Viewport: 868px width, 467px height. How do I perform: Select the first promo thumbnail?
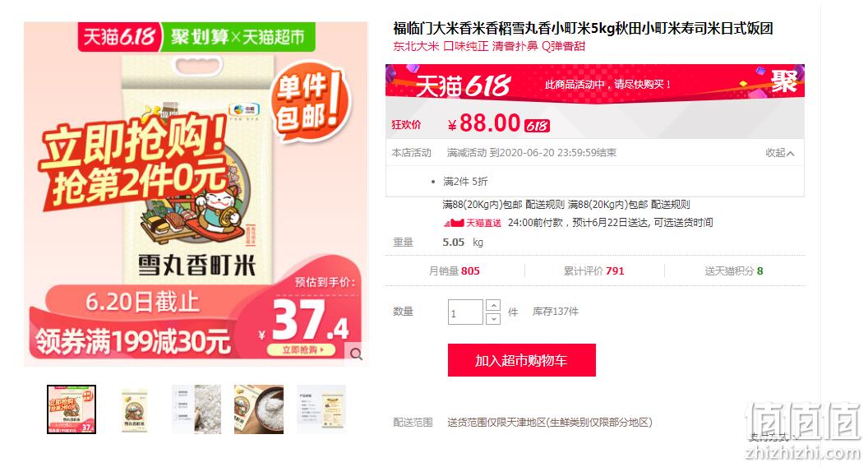[x=72, y=409]
